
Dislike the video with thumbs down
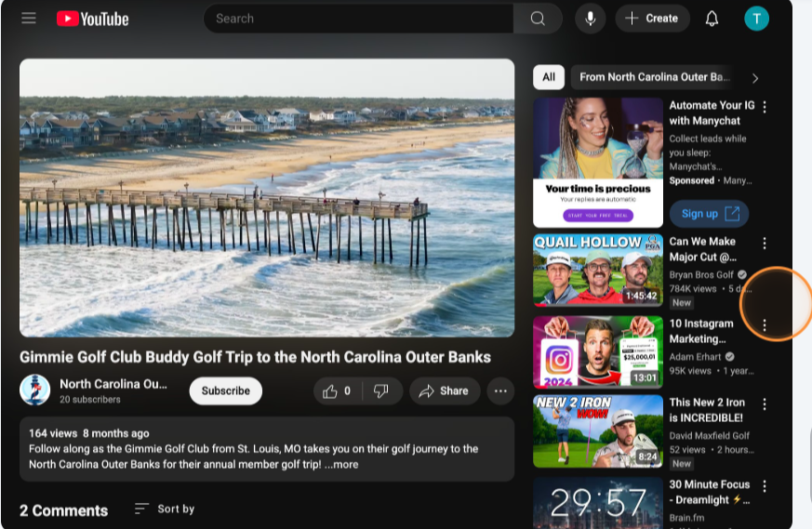(x=381, y=391)
